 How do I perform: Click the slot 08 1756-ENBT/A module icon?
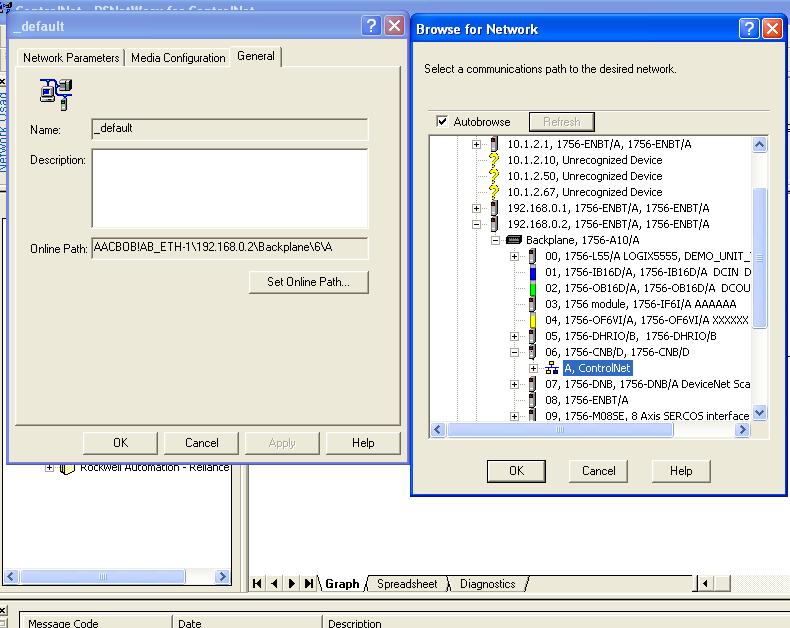pos(532,400)
